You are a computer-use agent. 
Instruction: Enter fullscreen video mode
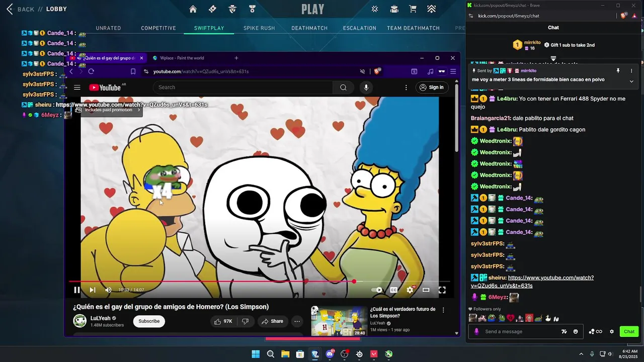(442, 290)
